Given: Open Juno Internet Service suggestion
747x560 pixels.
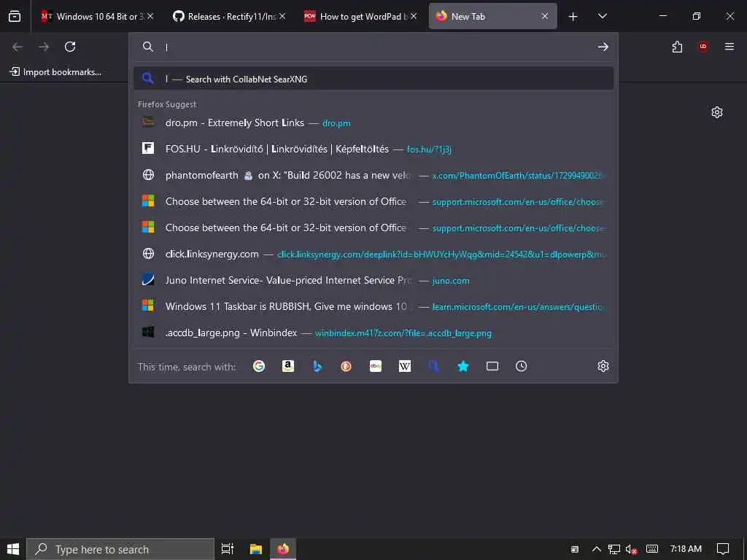Looking at the screenshot, I should coord(373,281).
